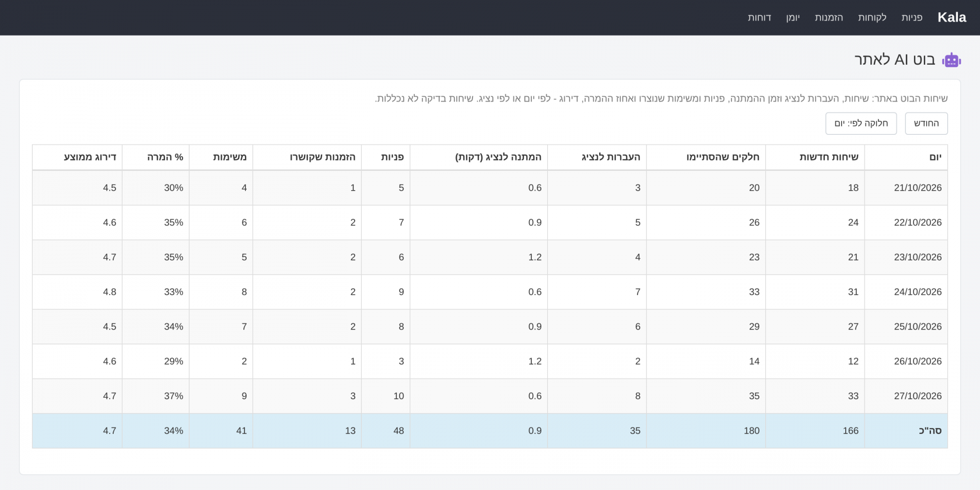Open the Kala home logo
The image size is (980, 490).
coord(951,17)
